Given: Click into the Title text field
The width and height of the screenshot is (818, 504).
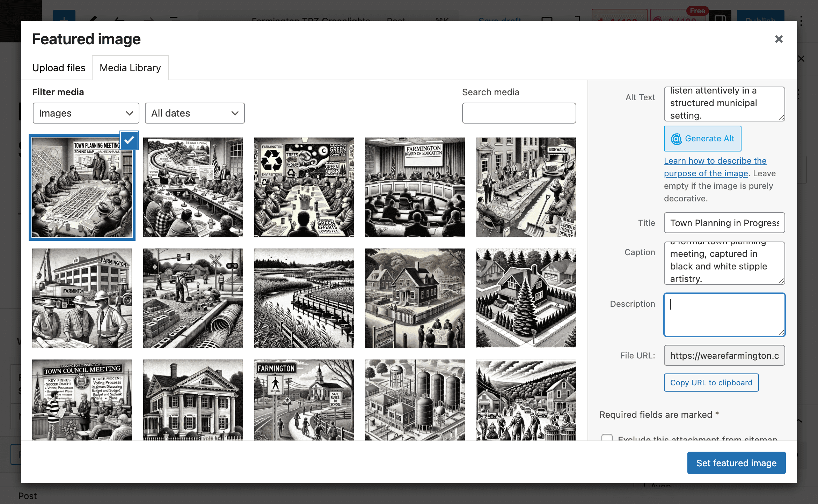Looking at the screenshot, I should 724,223.
